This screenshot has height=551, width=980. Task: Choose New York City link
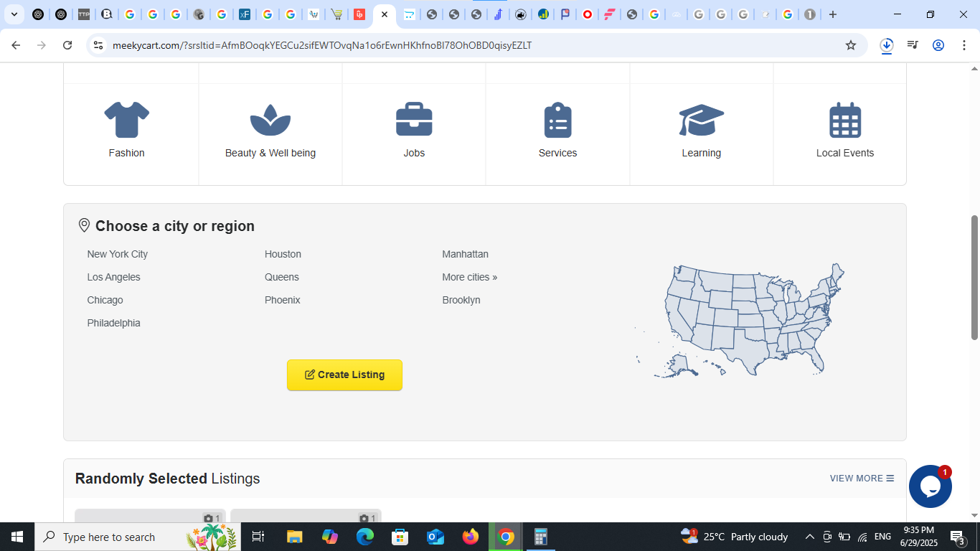coord(118,254)
